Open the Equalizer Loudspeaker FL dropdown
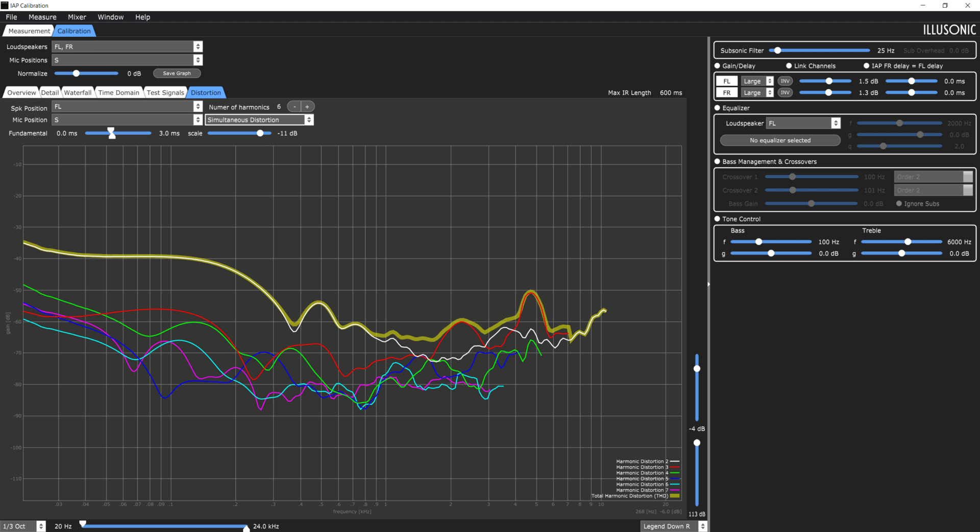Image resolution: width=980 pixels, height=532 pixels. coord(803,123)
